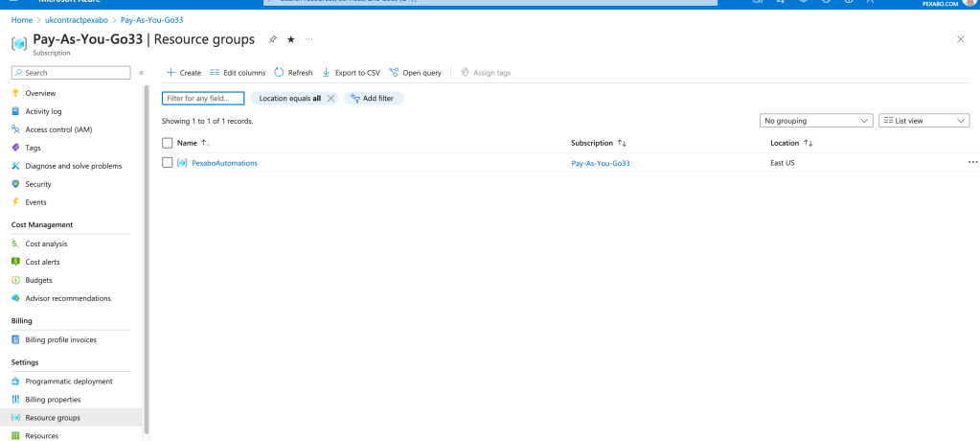Focus the sidebar Search box

click(71, 73)
